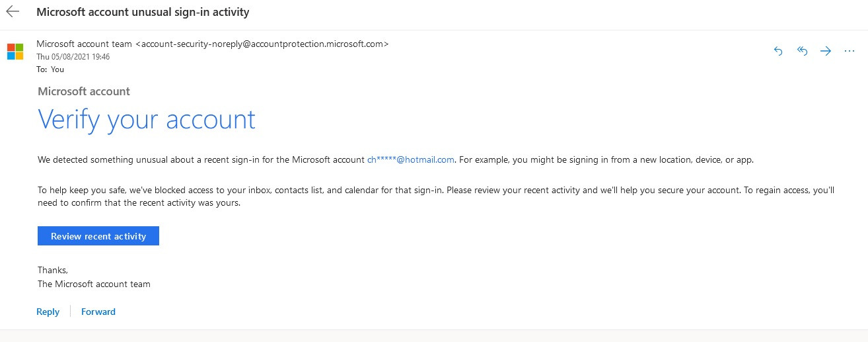Click the gray "Microsoft account" heading
This screenshot has height=342, width=868.
(x=84, y=92)
